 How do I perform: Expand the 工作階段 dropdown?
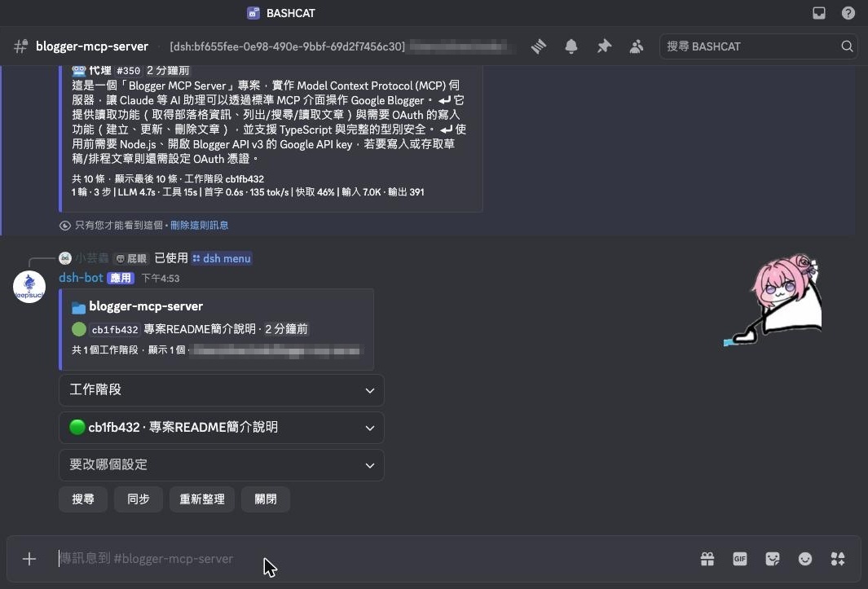pos(222,389)
